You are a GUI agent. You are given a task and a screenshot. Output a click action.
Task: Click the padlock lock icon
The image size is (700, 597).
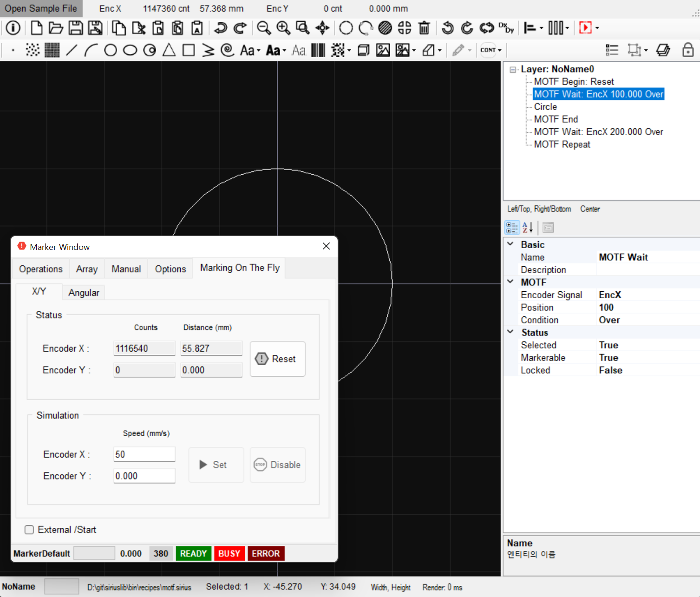(688, 50)
